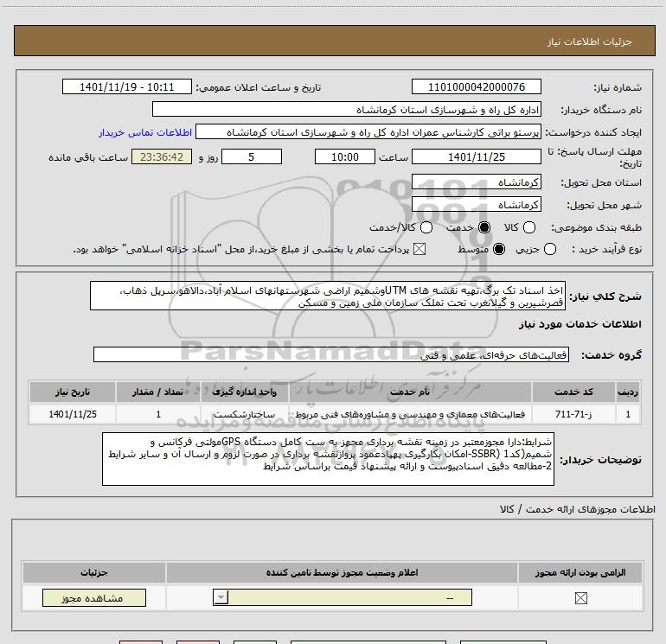Toggle the Islamic treasury payment checkbox

click(419, 249)
